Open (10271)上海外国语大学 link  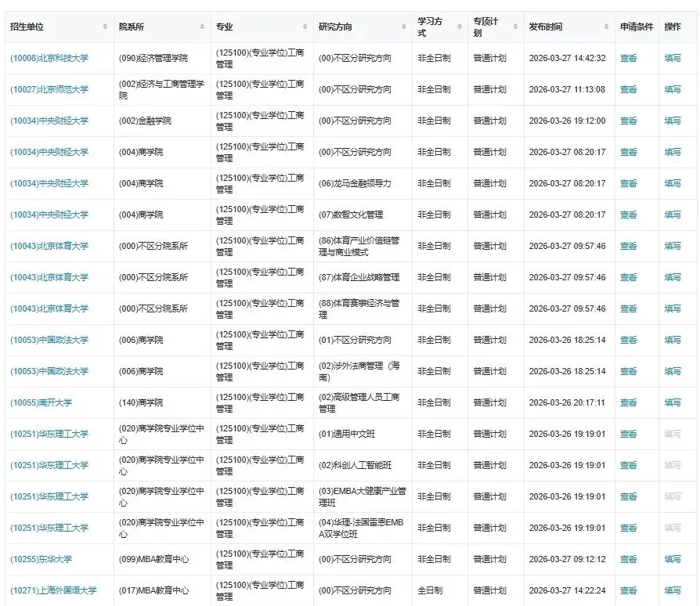53,590
